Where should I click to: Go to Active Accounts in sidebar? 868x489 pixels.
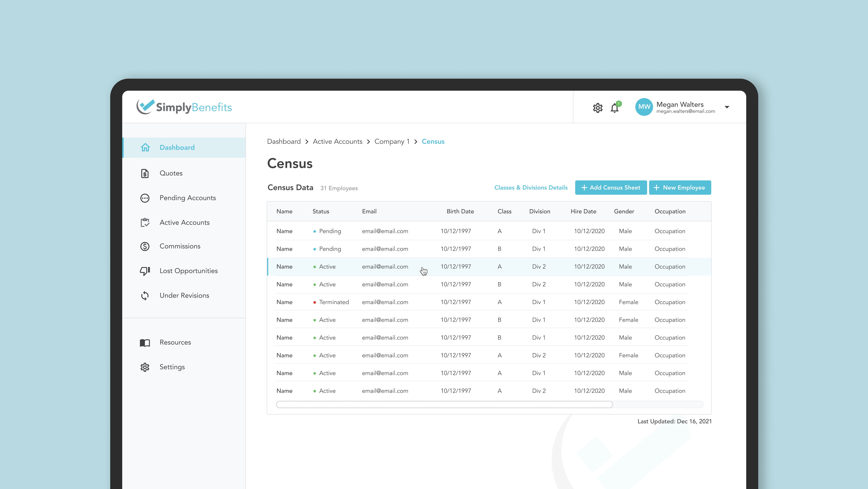coord(184,223)
